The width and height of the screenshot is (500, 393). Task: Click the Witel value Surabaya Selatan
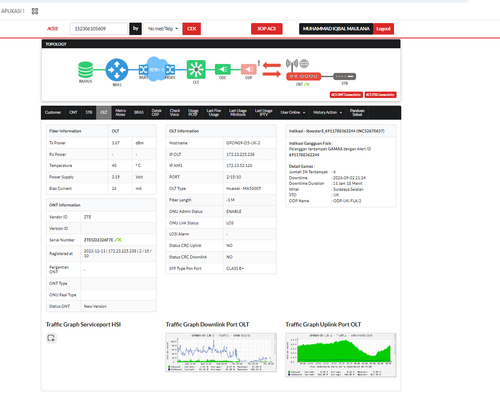pyautogui.click(x=348, y=189)
